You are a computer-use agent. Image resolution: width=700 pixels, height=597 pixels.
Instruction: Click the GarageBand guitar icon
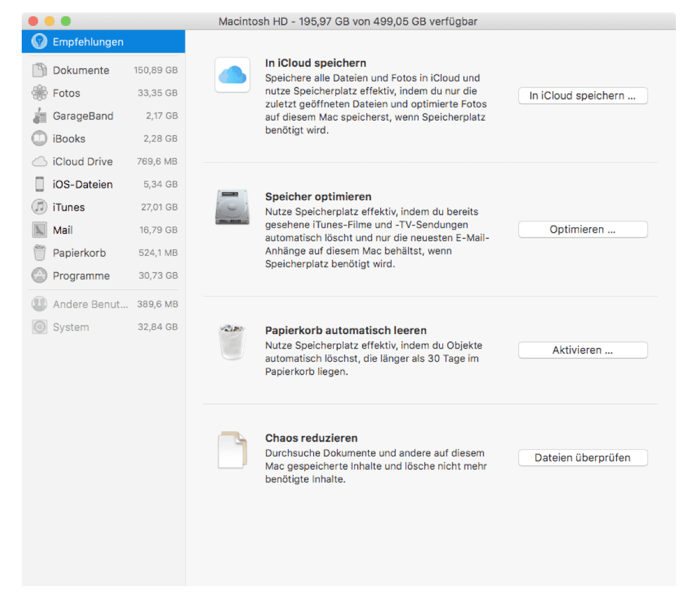pyautogui.click(x=39, y=116)
